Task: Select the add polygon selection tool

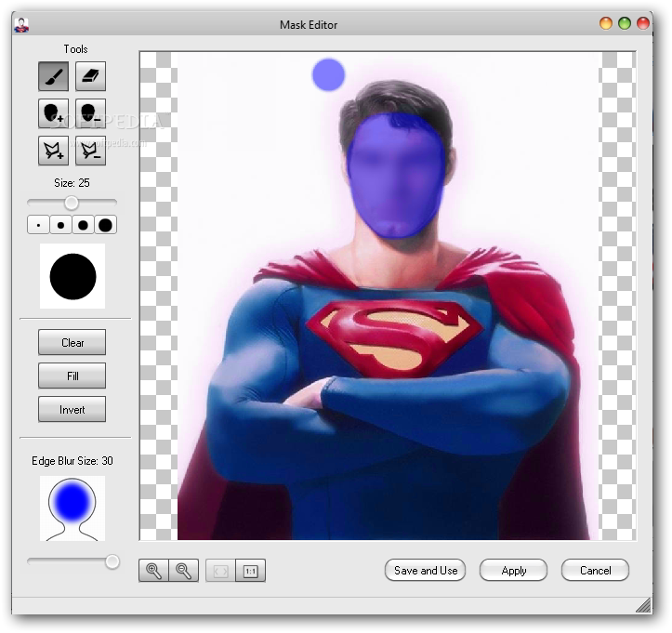Action: click(x=54, y=151)
